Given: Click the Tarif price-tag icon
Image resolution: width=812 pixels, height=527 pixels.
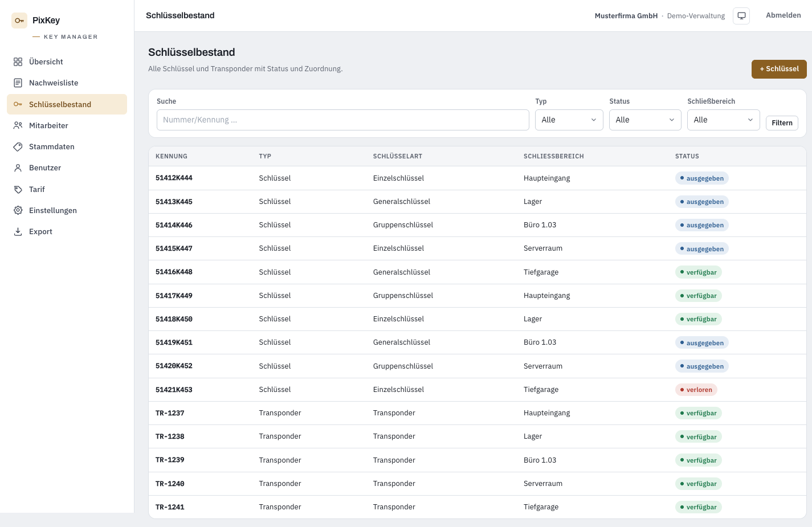Looking at the screenshot, I should coord(18,189).
